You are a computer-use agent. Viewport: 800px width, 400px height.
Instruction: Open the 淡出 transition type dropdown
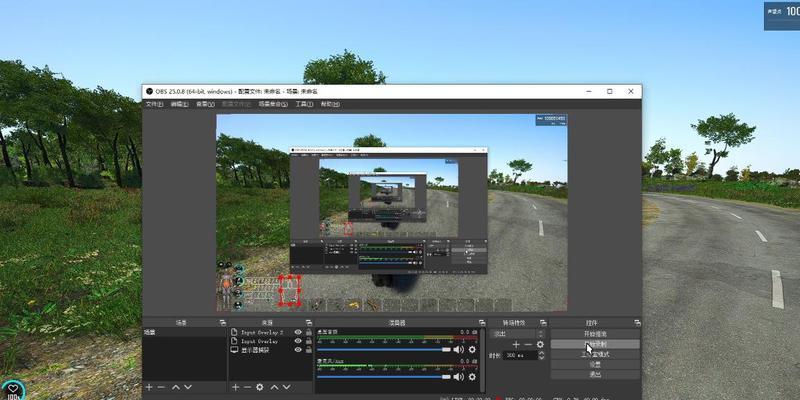pyautogui.click(x=517, y=334)
